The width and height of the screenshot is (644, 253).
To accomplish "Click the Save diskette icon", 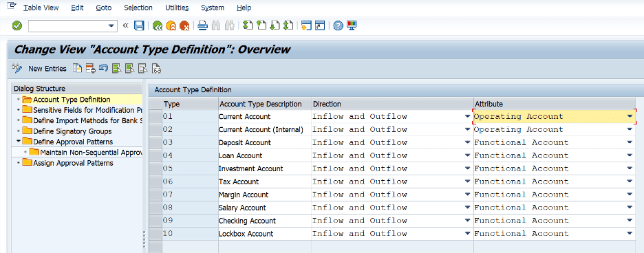I will coord(139,26).
